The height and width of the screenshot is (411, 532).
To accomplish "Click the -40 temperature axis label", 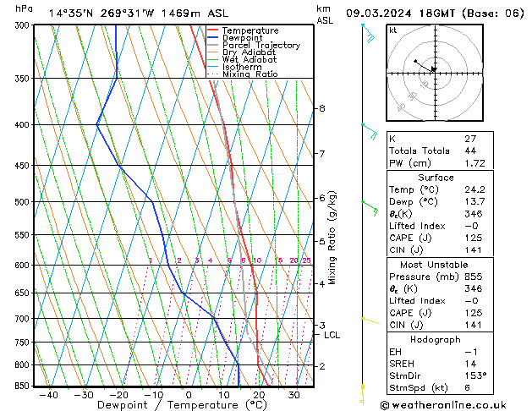I will (x=48, y=395).
